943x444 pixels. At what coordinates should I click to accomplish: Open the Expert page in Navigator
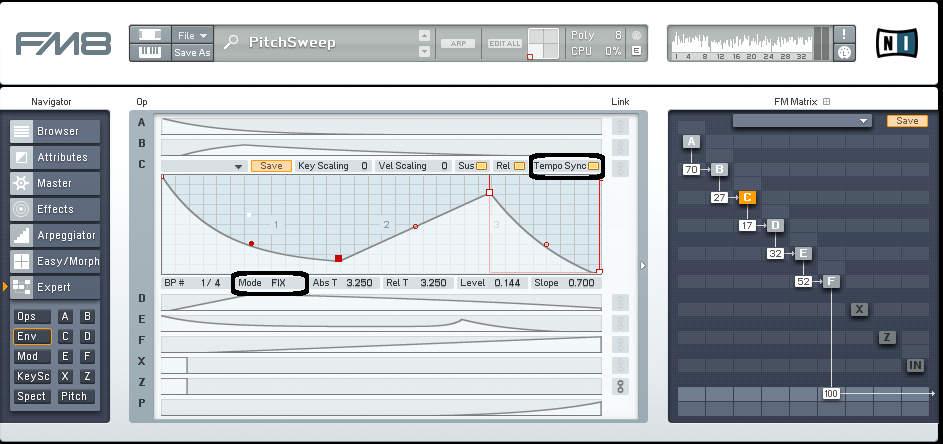[x=55, y=287]
